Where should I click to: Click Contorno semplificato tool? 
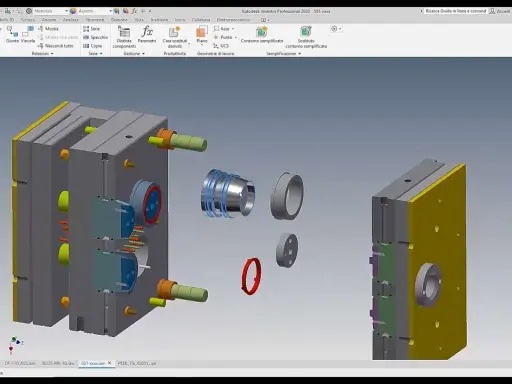[x=262, y=35]
